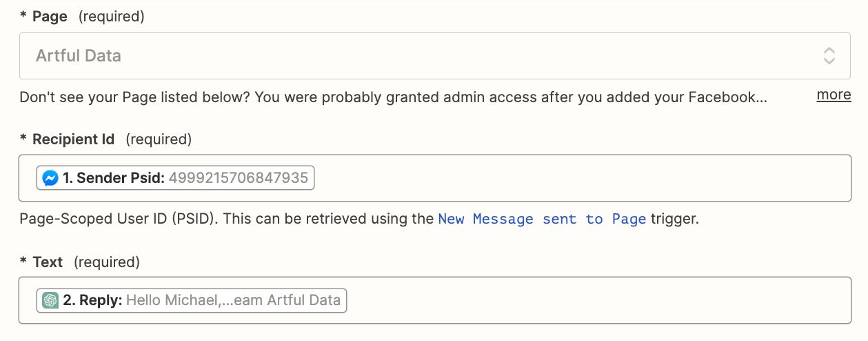Click "(required)" next to the Page label
Image resolution: width=868 pixels, height=341 pixels.
[112, 17]
